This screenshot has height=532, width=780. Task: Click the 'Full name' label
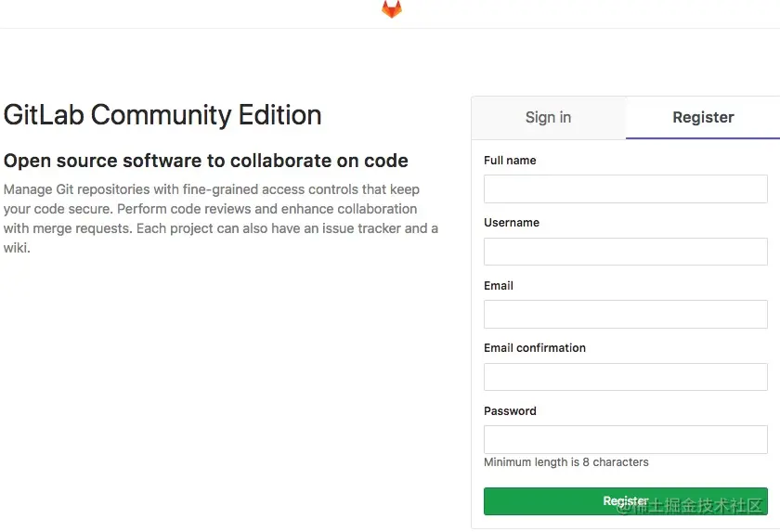[510, 160]
